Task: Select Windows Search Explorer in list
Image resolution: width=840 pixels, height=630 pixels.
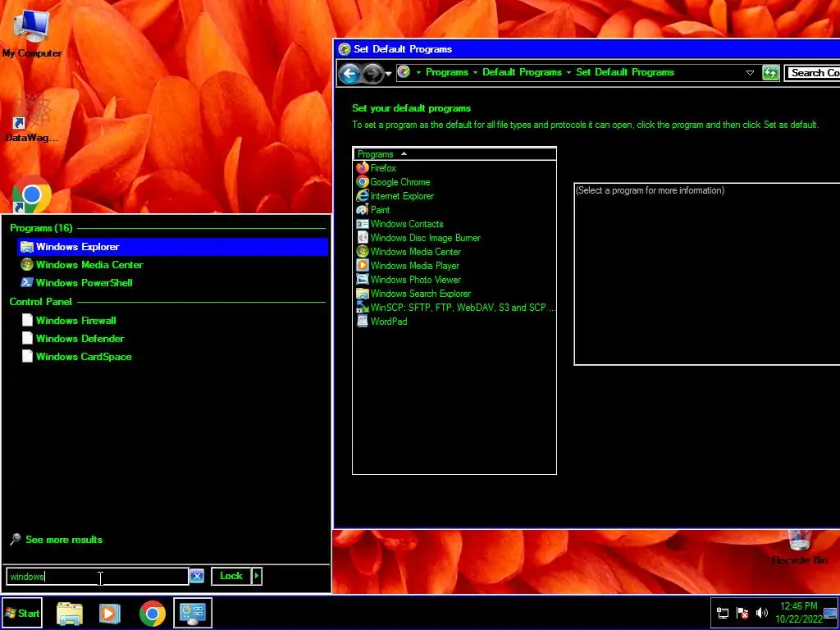Action: [x=421, y=294]
